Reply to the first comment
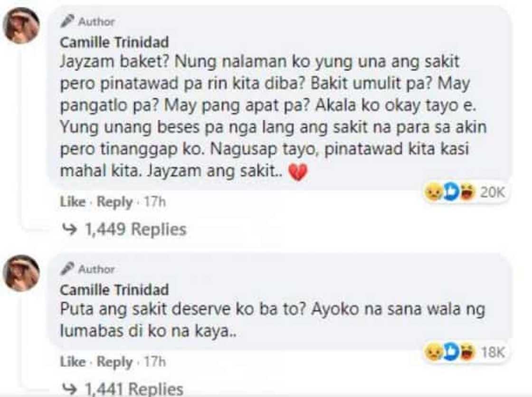The height and width of the screenshot is (397, 532). [x=114, y=202]
